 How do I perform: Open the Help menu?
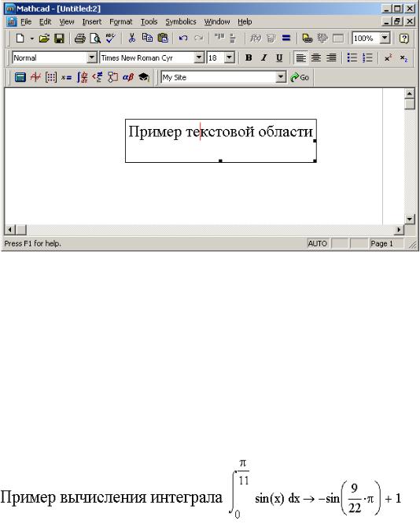pyautogui.click(x=245, y=22)
